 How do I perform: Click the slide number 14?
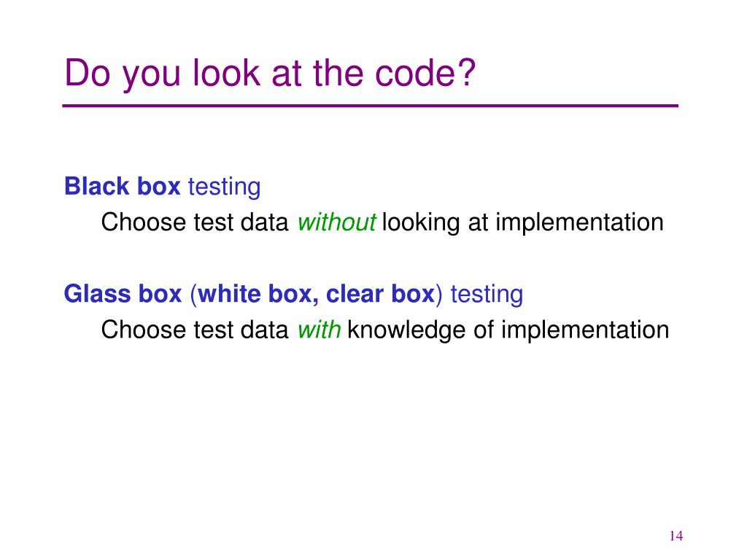pos(676,536)
